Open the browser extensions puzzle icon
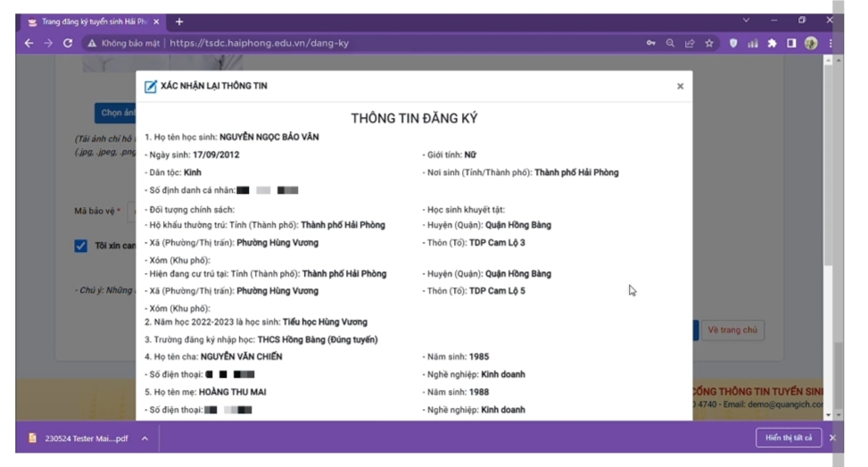The height and width of the screenshot is (467, 868). click(x=772, y=43)
